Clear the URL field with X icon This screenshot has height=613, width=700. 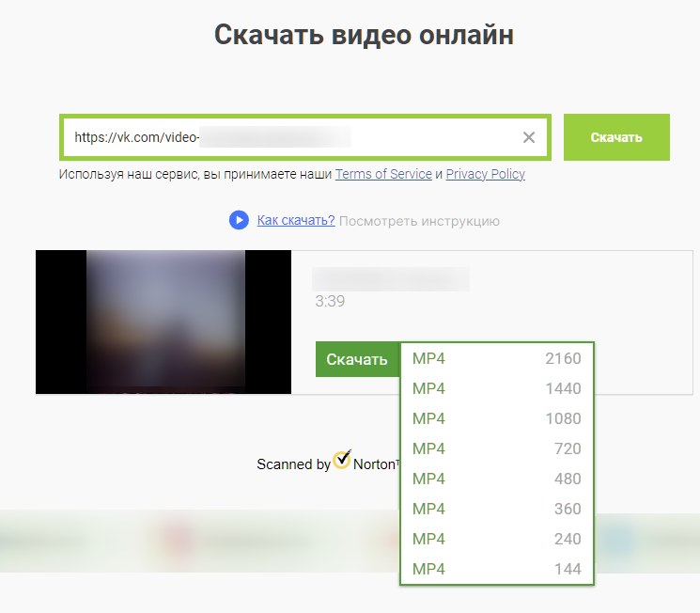[x=529, y=137]
